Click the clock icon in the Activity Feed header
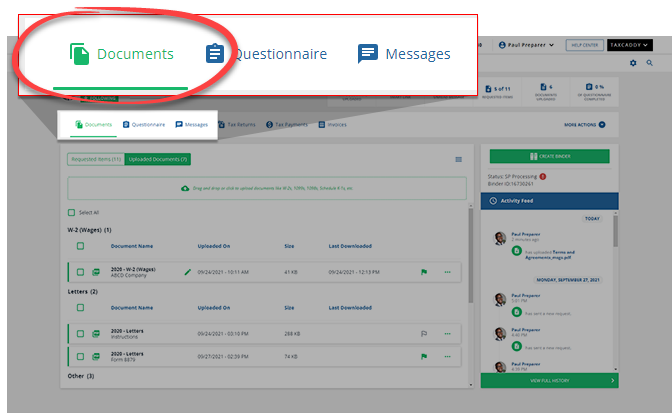Viewport: 672px width, 413px height. pyautogui.click(x=493, y=201)
